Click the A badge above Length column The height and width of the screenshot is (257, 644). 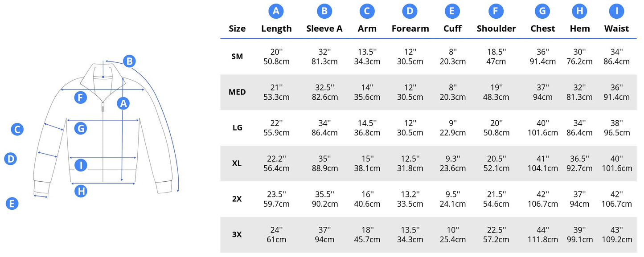click(276, 11)
